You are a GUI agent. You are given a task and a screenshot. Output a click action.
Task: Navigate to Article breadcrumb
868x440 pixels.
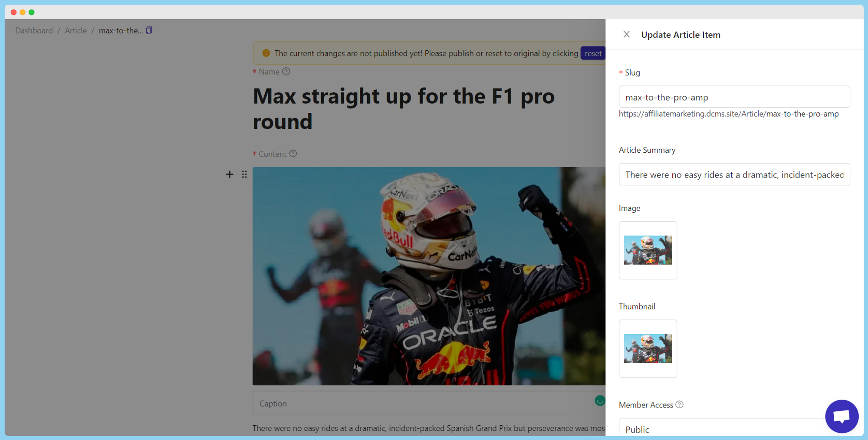[x=76, y=30]
